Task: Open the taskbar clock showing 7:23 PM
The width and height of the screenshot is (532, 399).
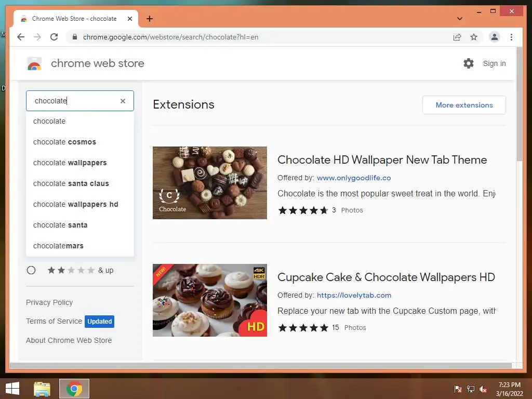Action: (x=509, y=389)
